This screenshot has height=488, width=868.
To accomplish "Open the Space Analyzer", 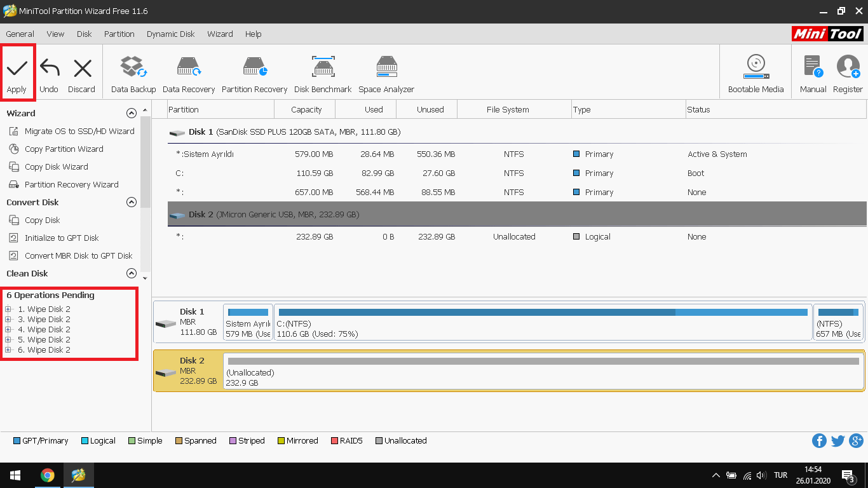I will 386,74.
